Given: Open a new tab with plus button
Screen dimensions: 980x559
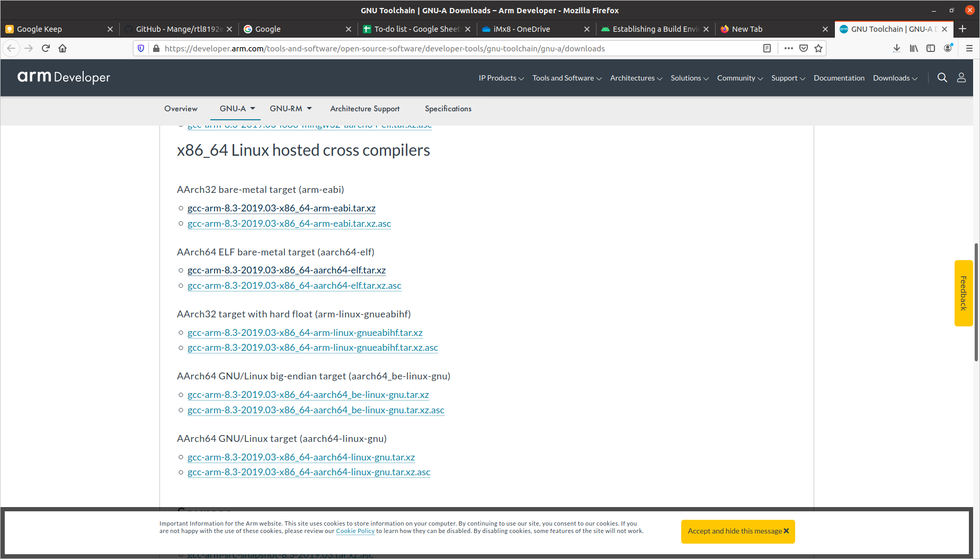Looking at the screenshot, I should tap(963, 29).
